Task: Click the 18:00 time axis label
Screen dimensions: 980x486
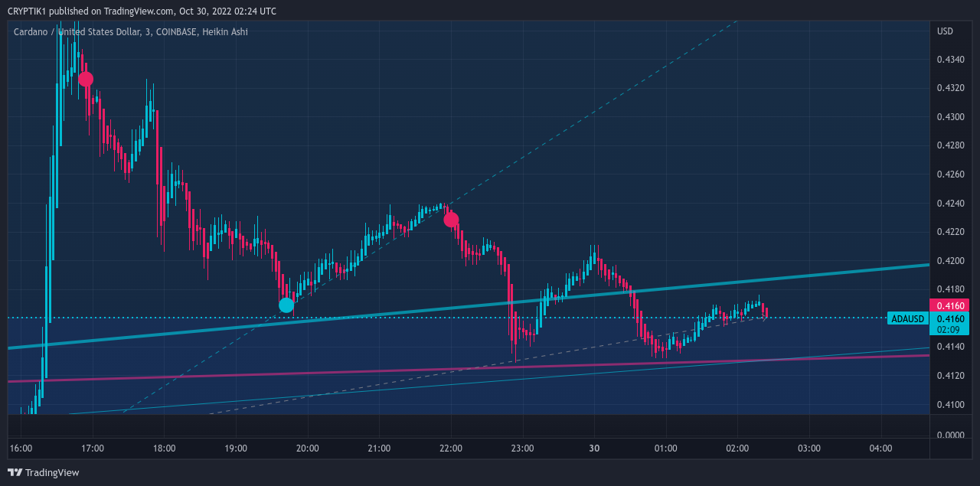Action: pos(164,448)
